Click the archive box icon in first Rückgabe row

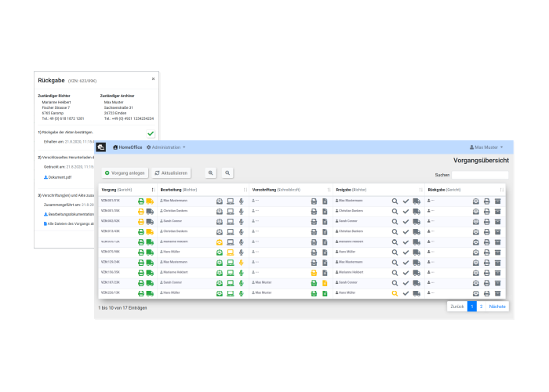coord(497,201)
